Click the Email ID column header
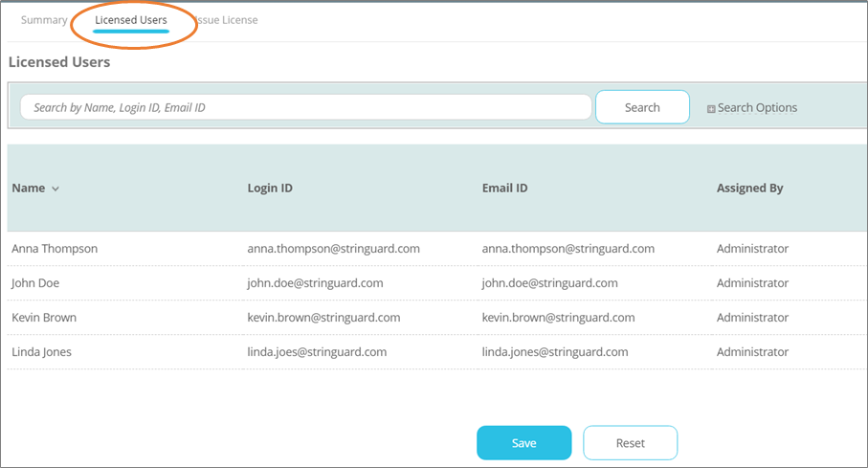868x468 pixels. 505,189
